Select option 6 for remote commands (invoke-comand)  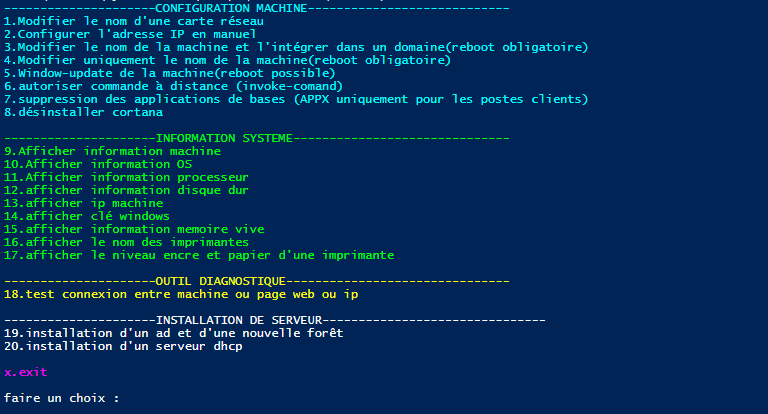tap(173, 86)
